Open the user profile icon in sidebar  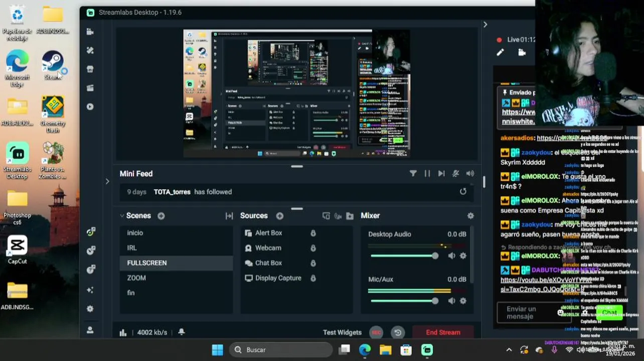click(x=90, y=330)
